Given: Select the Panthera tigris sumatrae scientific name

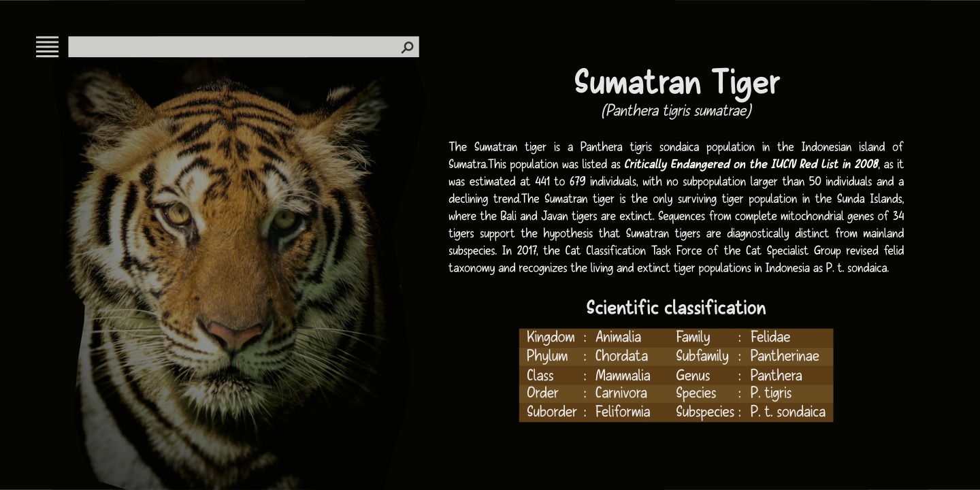Looking at the screenshot, I should pyautogui.click(x=676, y=111).
